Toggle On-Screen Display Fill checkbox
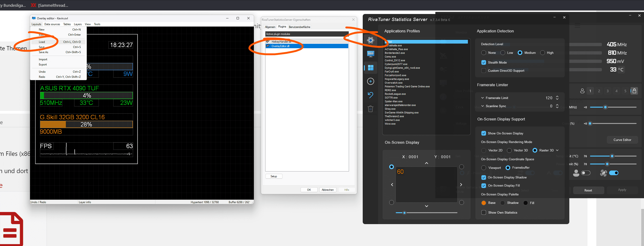This screenshot has height=246, width=644. tap(483, 185)
